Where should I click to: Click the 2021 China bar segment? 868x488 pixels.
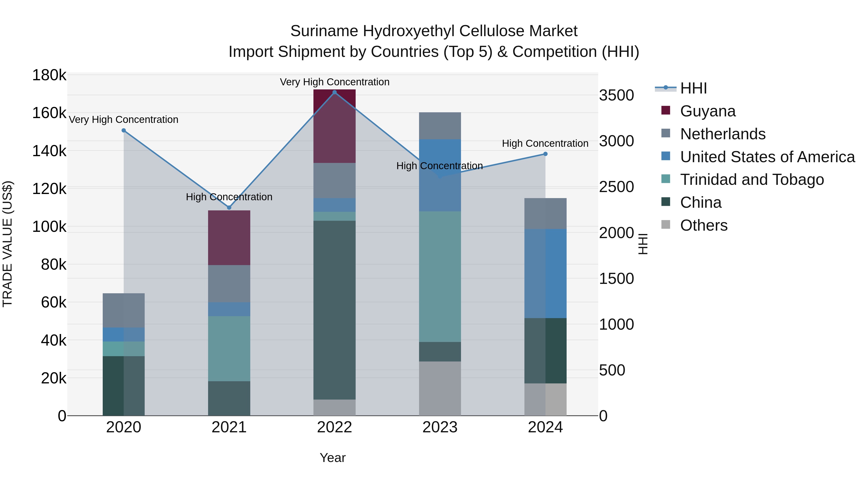pyautogui.click(x=229, y=398)
